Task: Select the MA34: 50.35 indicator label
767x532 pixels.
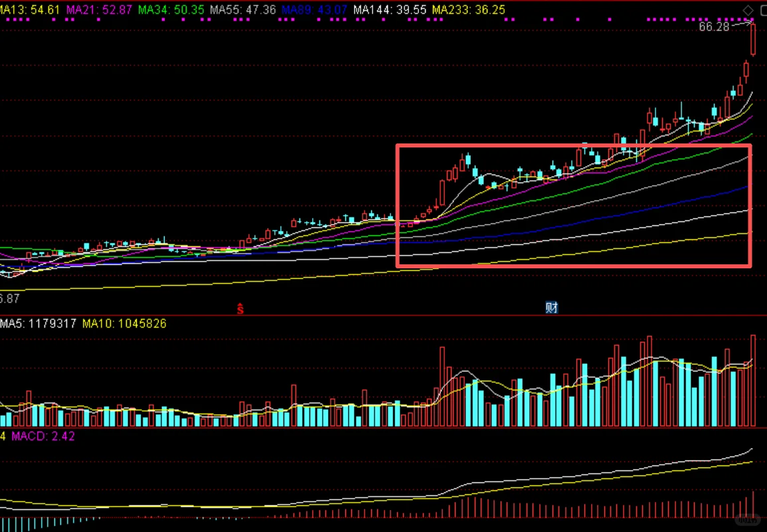Action: pyautogui.click(x=171, y=10)
